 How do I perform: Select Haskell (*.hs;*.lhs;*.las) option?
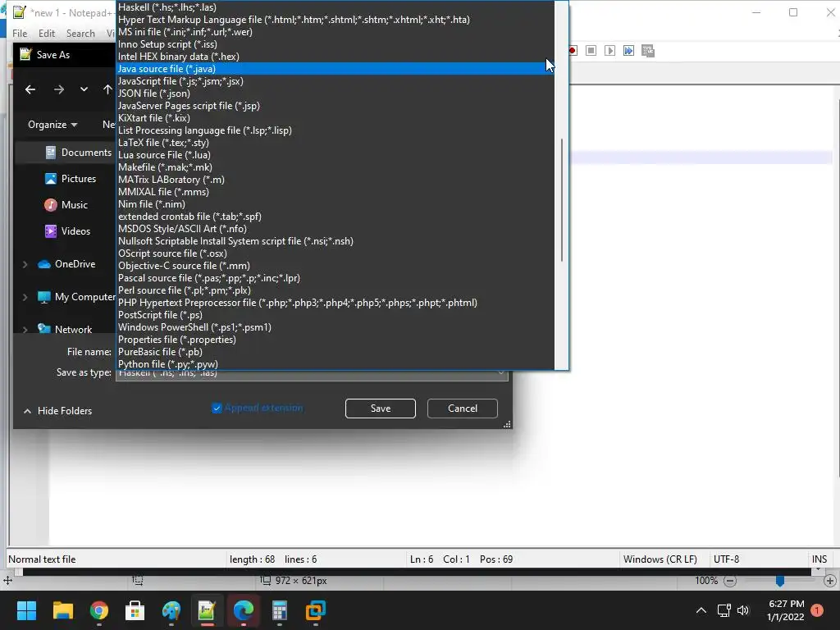point(336,7)
